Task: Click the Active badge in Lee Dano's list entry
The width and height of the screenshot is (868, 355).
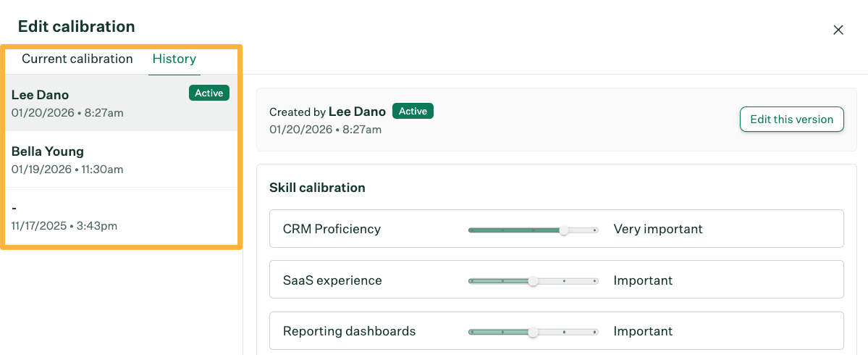Action: (x=209, y=93)
